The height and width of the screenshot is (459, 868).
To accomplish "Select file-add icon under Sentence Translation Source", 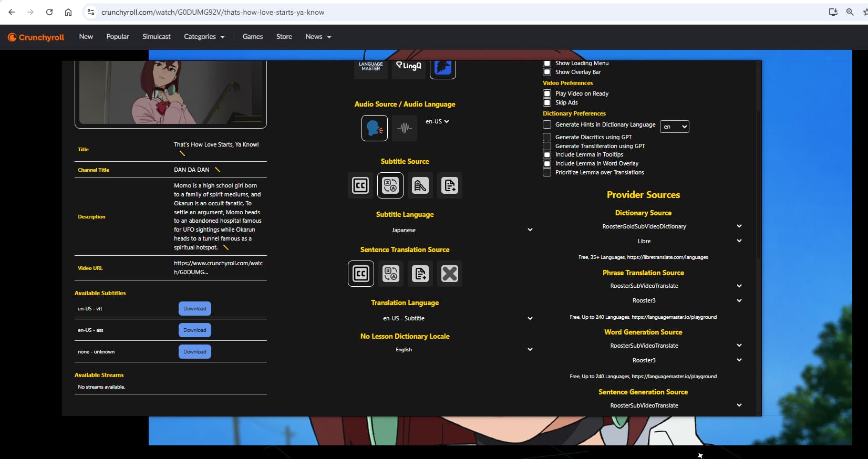I will coord(420,274).
